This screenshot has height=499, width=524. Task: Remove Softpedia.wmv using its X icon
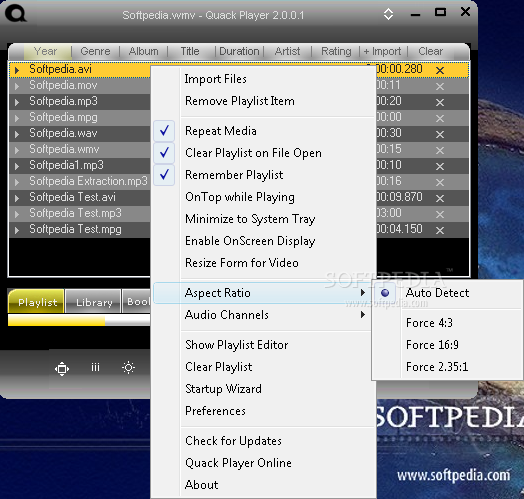(440, 150)
